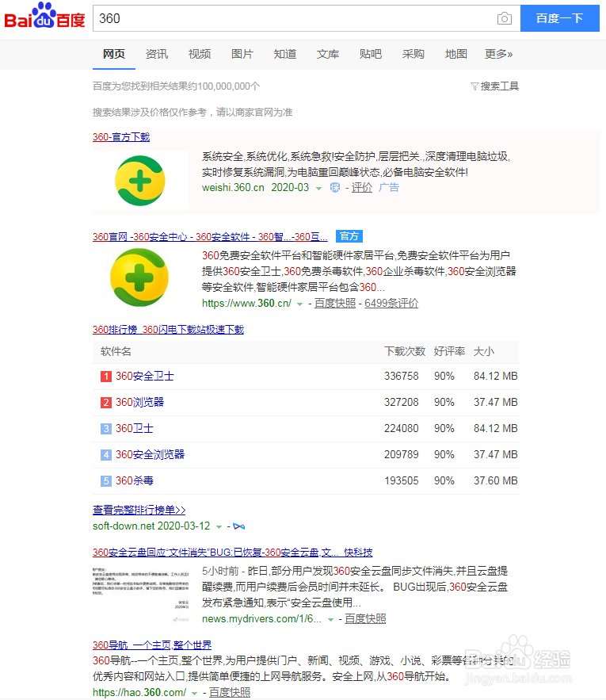Open 360卫士 in ranking table
Image resolution: width=606 pixels, height=700 pixels.
point(135,429)
